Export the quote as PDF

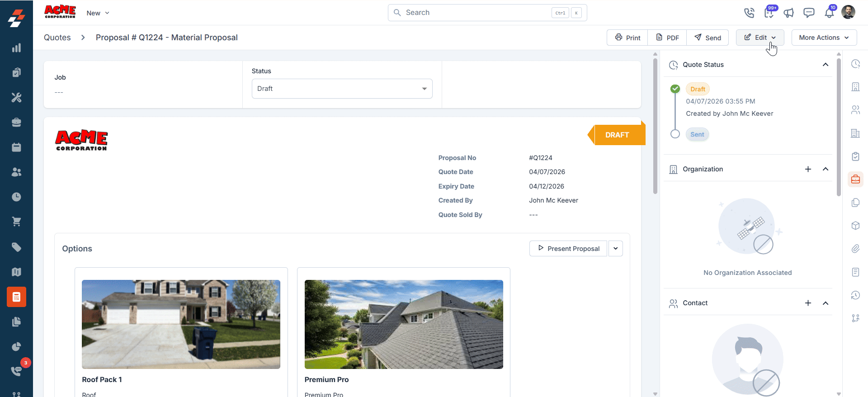tap(667, 38)
